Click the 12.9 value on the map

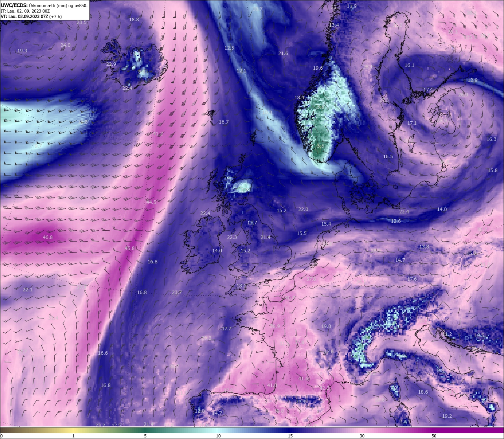point(472,80)
